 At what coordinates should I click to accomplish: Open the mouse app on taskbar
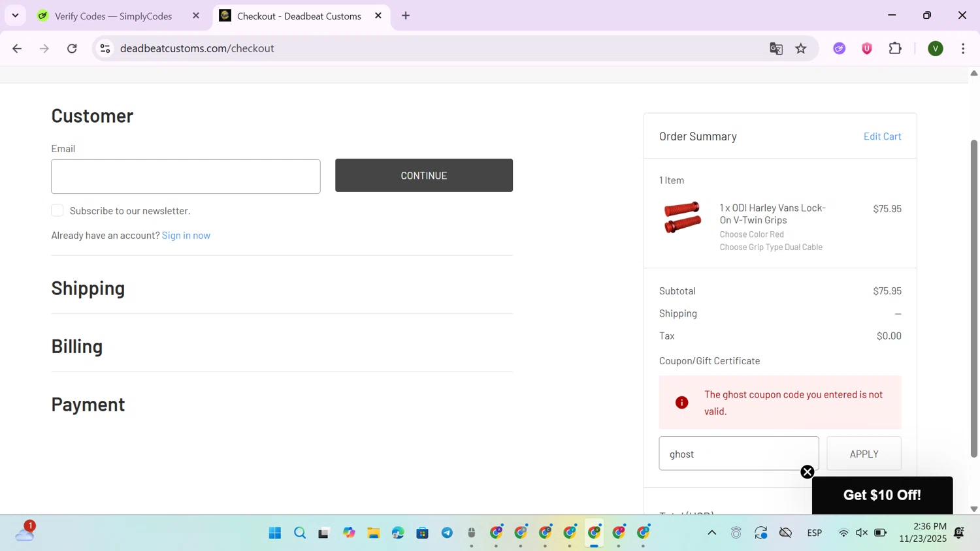(x=472, y=533)
